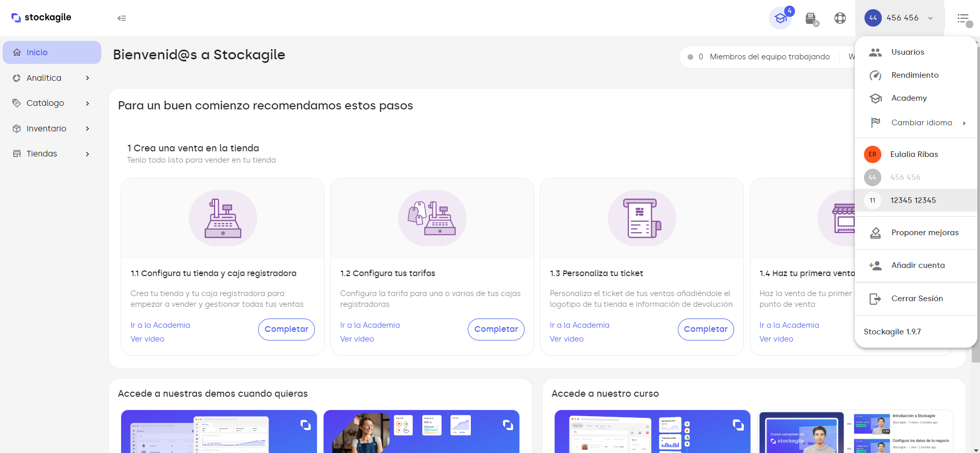Click the cash register status icon in header
Viewport: 980px width, 453px height.
pyautogui.click(x=811, y=19)
